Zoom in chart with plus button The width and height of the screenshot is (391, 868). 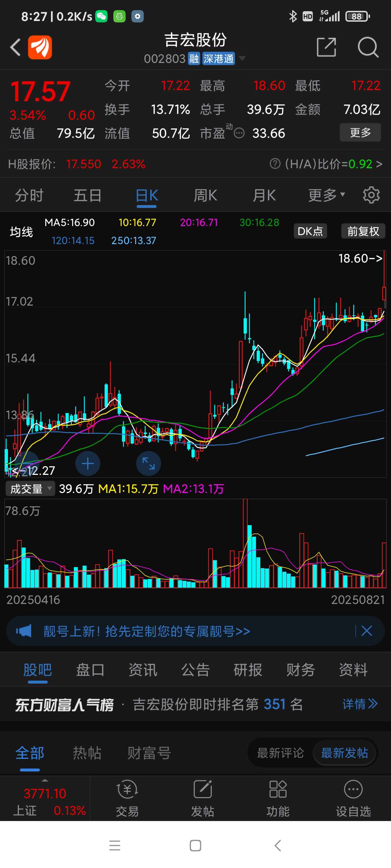[x=88, y=464]
